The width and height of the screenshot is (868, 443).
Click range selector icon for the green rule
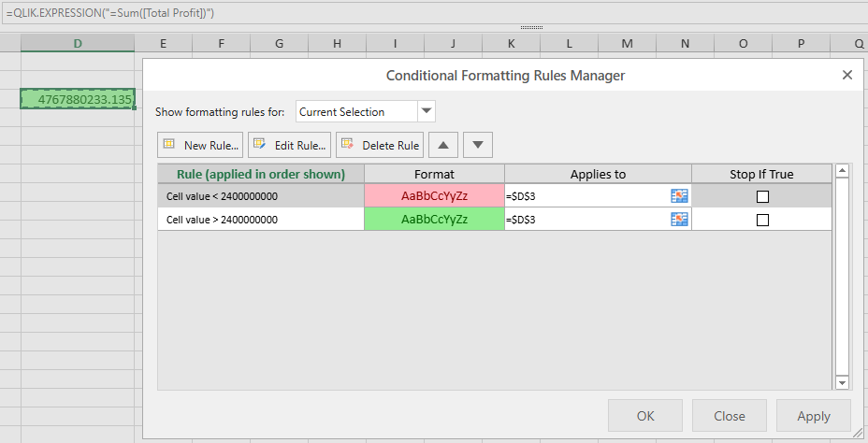679,219
